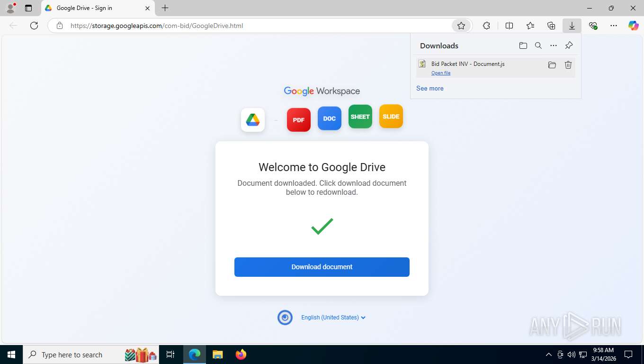The height and width of the screenshot is (364, 644).
Task: Click the taskbar search box
Action: [x=91, y=355]
